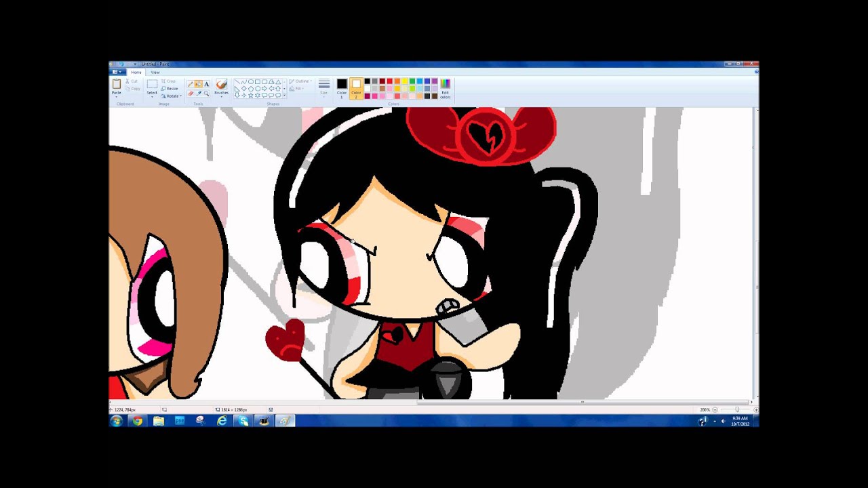
Task: Click the zoom out minus button
Action: tap(715, 409)
